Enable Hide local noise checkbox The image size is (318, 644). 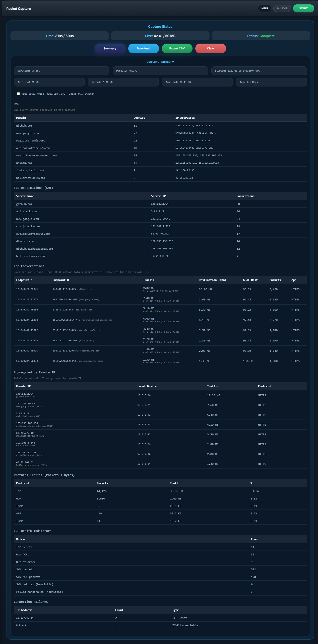click(18, 94)
